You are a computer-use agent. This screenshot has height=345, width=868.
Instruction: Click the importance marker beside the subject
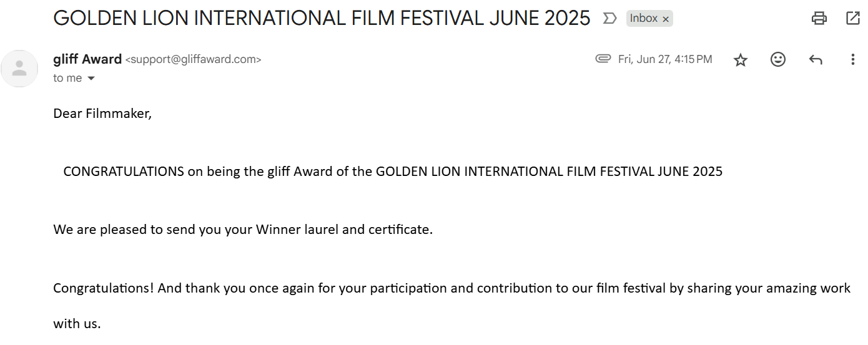(609, 19)
